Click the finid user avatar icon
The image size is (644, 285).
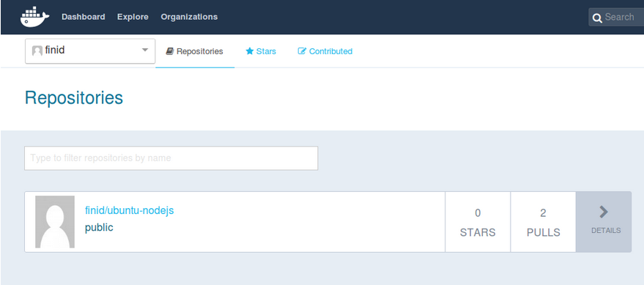tap(37, 51)
